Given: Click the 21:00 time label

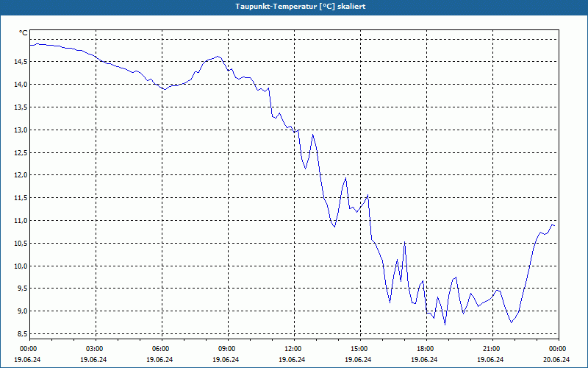Looking at the screenshot, I should [490, 349].
